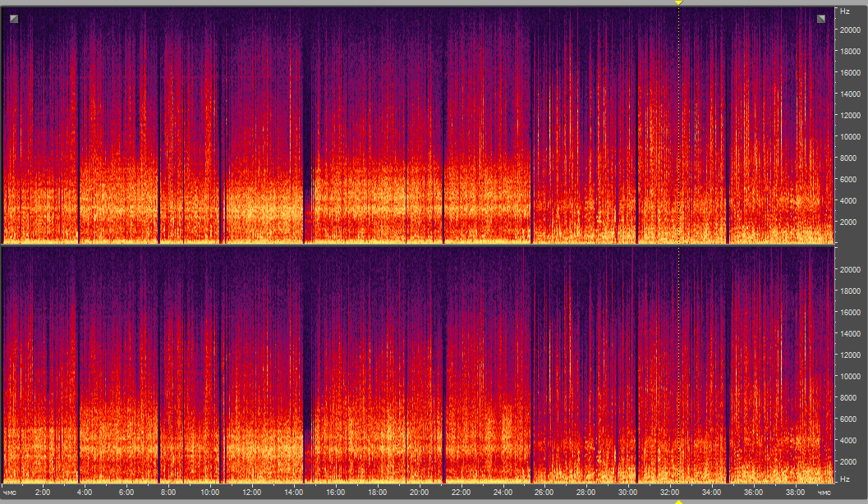The image size is (868, 504).
Task: Click the 14:00 mark on the time ruler
Action: (293, 493)
